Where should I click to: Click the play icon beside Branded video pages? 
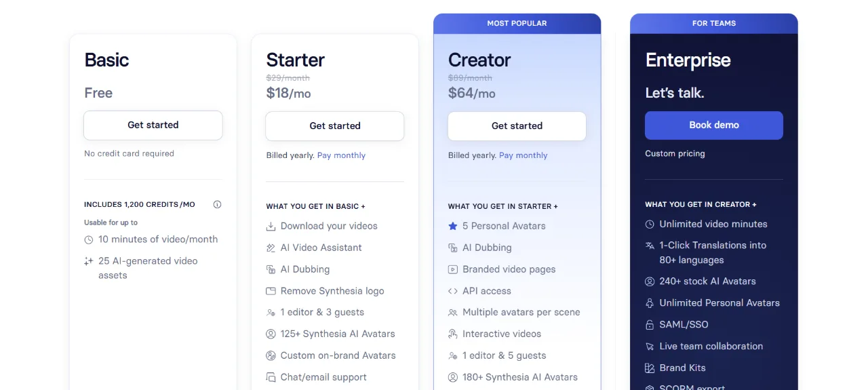[452, 269]
